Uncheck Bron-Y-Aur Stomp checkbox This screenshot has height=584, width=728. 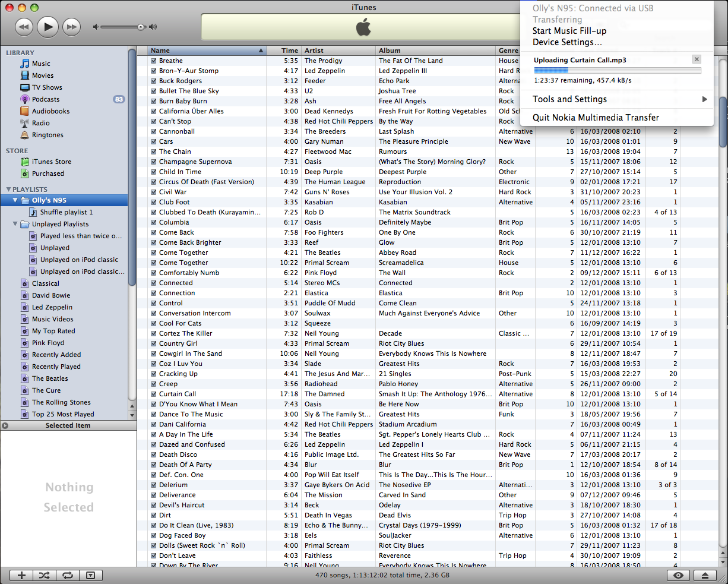(154, 71)
